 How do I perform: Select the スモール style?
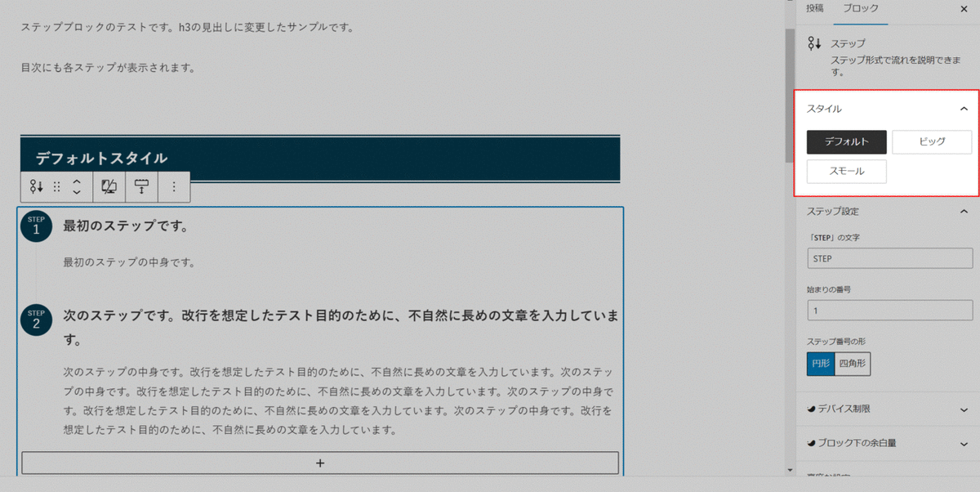(x=846, y=172)
